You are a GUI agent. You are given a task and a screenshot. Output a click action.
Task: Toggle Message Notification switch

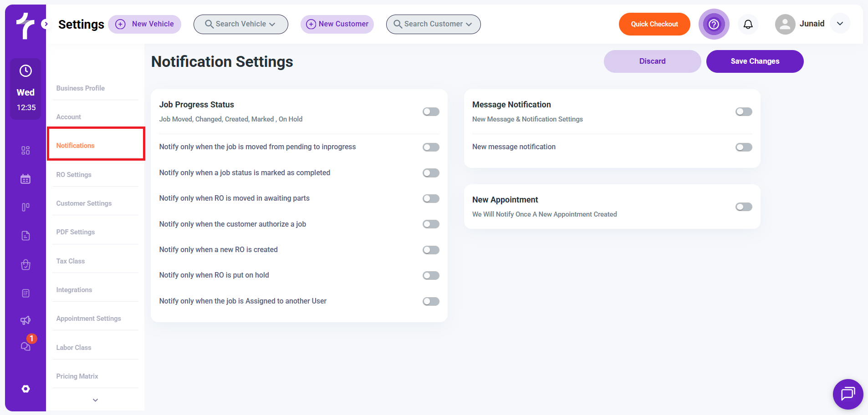(743, 112)
